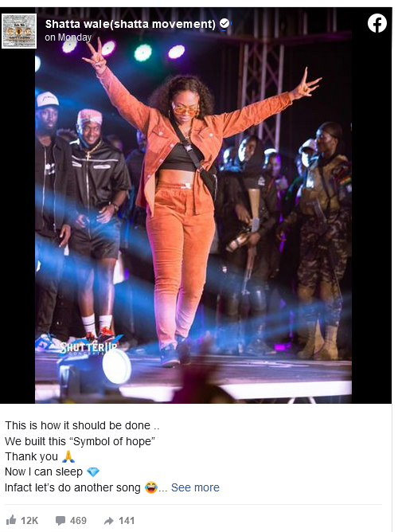Open the 'on Monday' post timestamp
This screenshot has width=398, height=532.
point(68,37)
